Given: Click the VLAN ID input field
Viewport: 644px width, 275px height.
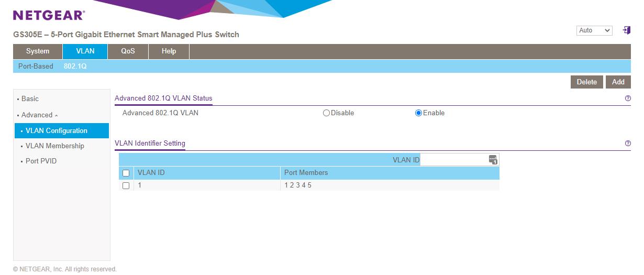Looking at the screenshot, I should pos(453,160).
